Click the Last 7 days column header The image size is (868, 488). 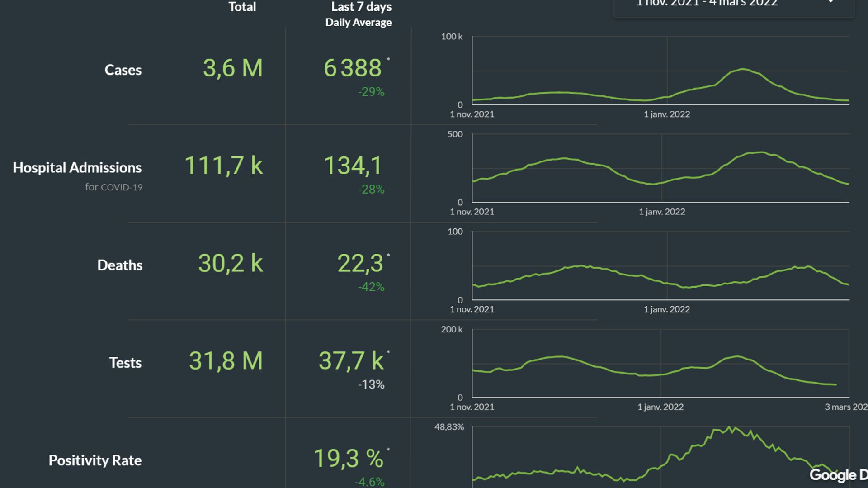pyautogui.click(x=359, y=14)
